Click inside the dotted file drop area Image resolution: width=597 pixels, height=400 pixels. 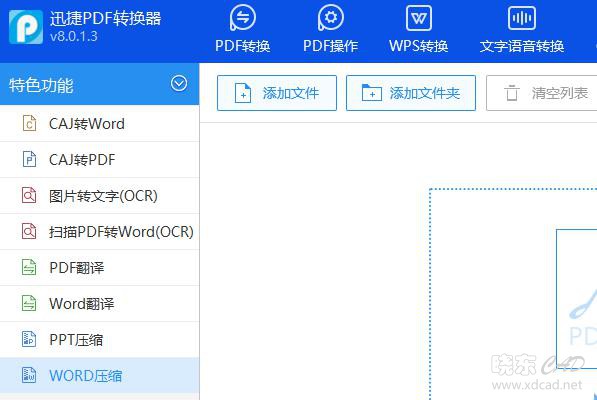click(x=513, y=294)
